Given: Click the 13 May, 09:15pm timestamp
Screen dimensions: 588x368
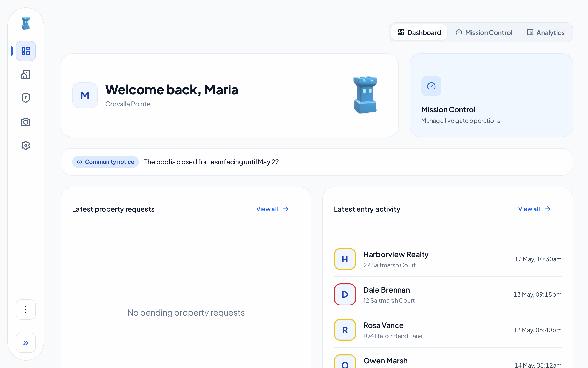Looking at the screenshot, I should pyautogui.click(x=537, y=294).
